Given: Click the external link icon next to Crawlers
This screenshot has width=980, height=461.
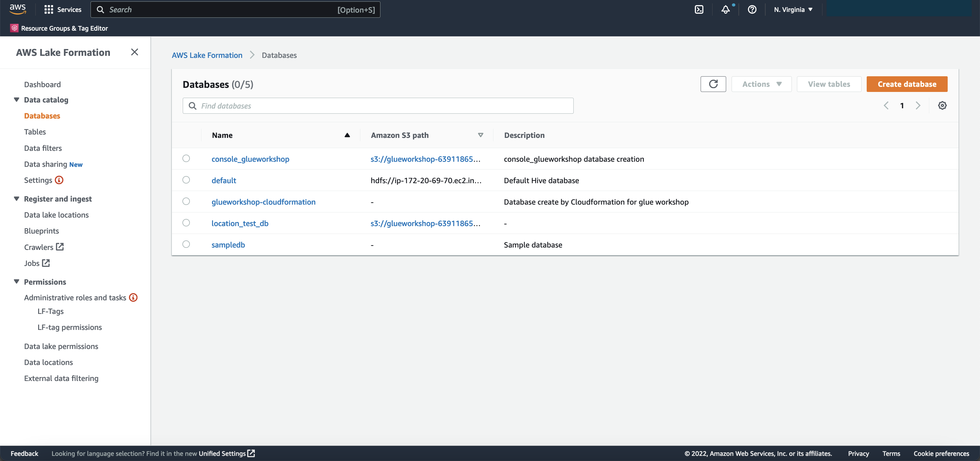Looking at the screenshot, I should tap(60, 247).
